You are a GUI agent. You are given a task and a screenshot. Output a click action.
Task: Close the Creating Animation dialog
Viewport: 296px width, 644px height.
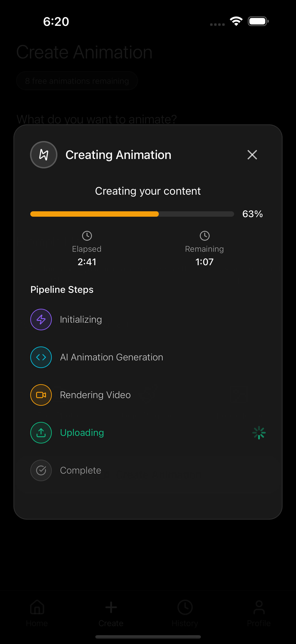252,155
